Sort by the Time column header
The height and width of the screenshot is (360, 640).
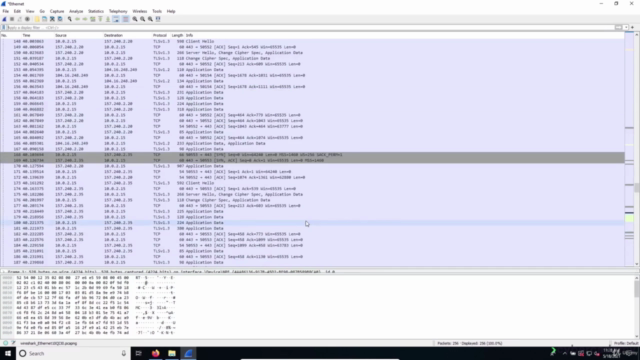(x=38, y=36)
